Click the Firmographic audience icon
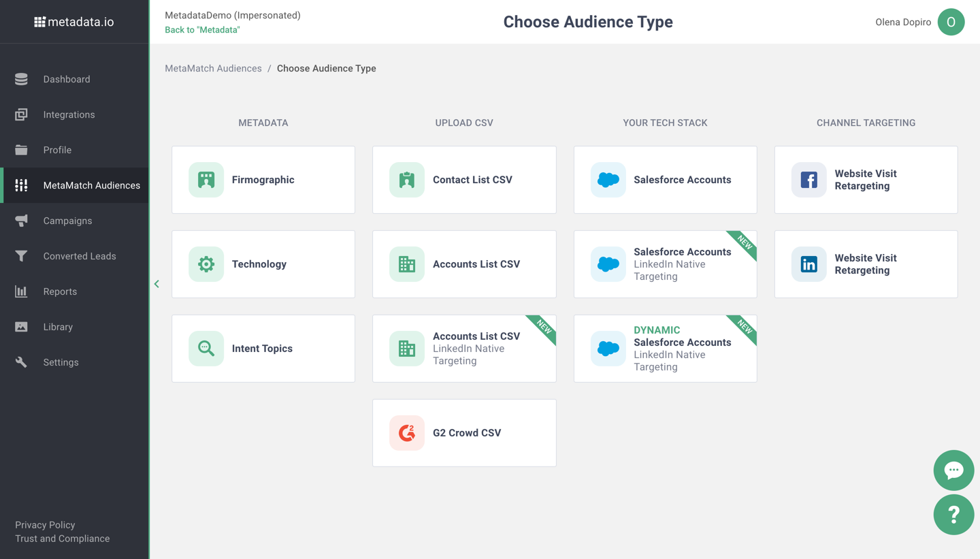This screenshot has height=559, width=980. click(206, 180)
